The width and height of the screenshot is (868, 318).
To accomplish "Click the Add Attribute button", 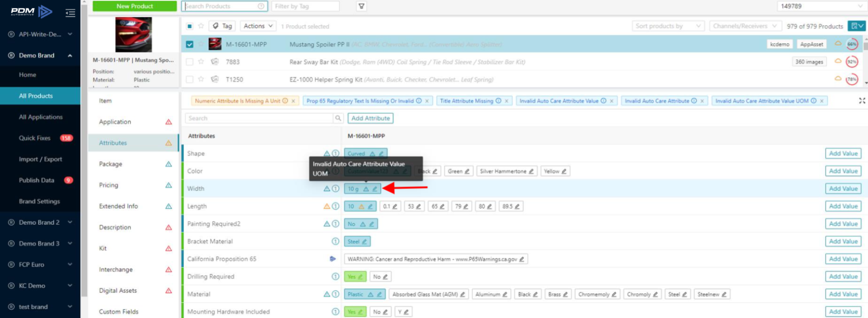I will [370, 118].
